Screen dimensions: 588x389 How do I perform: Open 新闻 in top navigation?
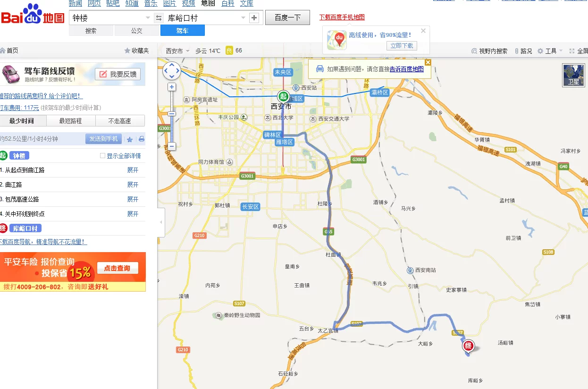[75, 3]
